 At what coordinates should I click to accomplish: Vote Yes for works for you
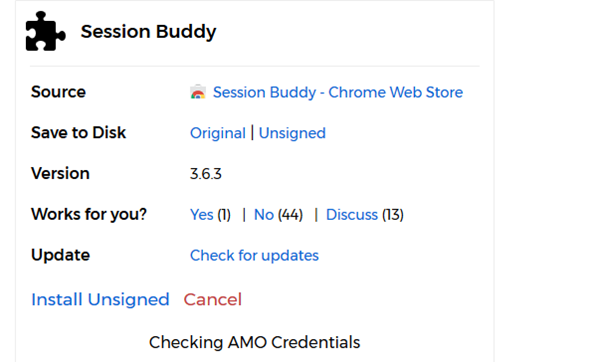pyautogui.click(x=202, y=215)
